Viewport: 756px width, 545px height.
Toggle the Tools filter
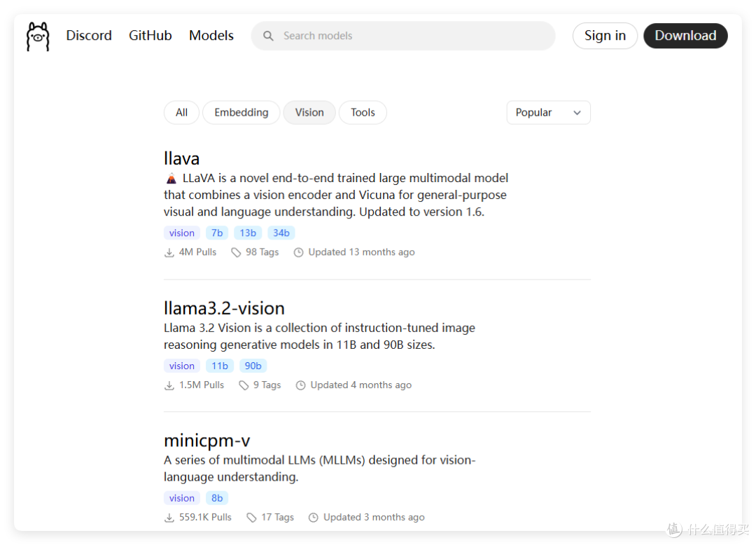tap(363, 112)
